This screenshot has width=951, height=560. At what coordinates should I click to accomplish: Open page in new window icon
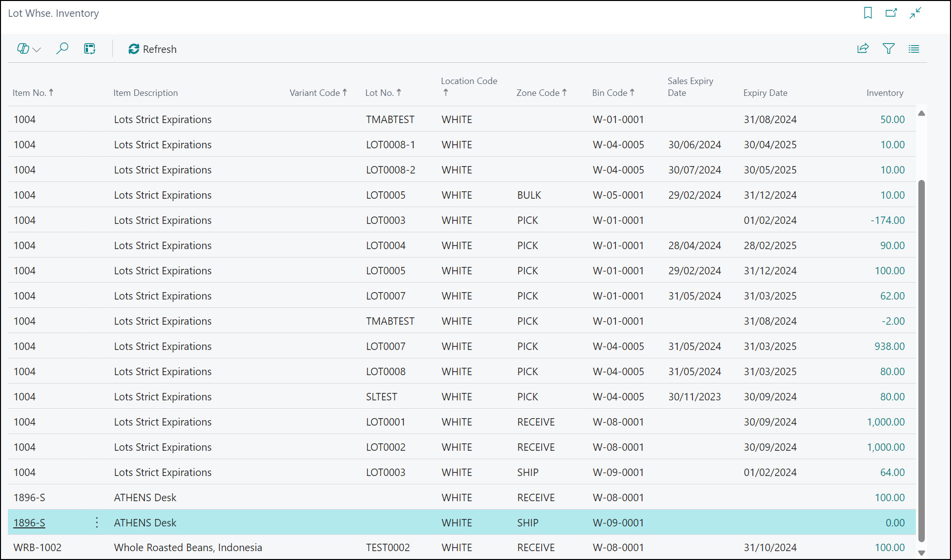(x=891, y=13)
